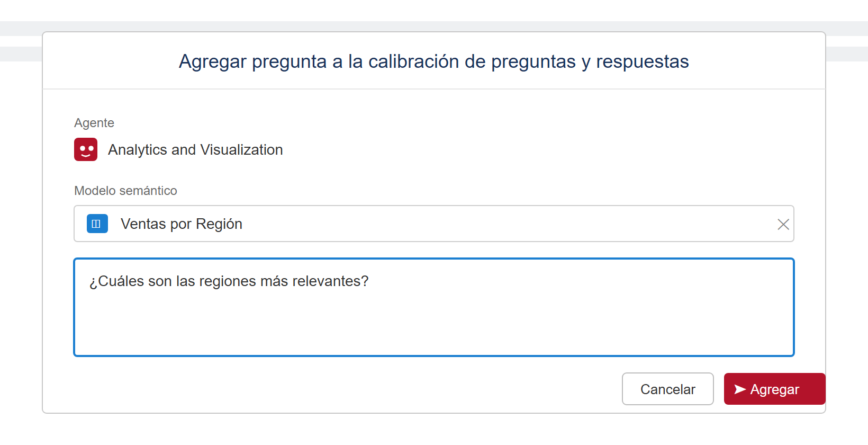Click the red Analytics and Visualization agent icon
Screen dimensions: 868x445
[x=86, y=149]
